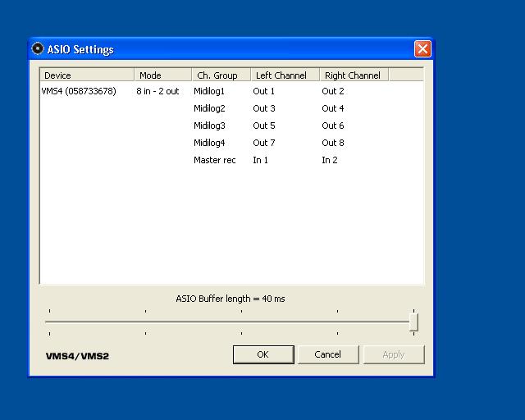Change Master rec left channel In 1

[x=261, y=160]
